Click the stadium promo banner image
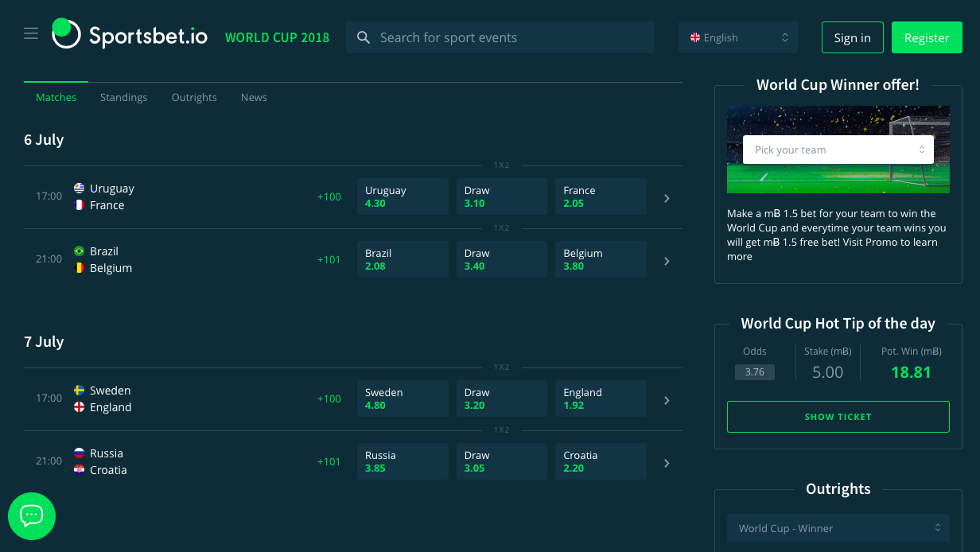The image size is (980, 552). coord(838,150)
